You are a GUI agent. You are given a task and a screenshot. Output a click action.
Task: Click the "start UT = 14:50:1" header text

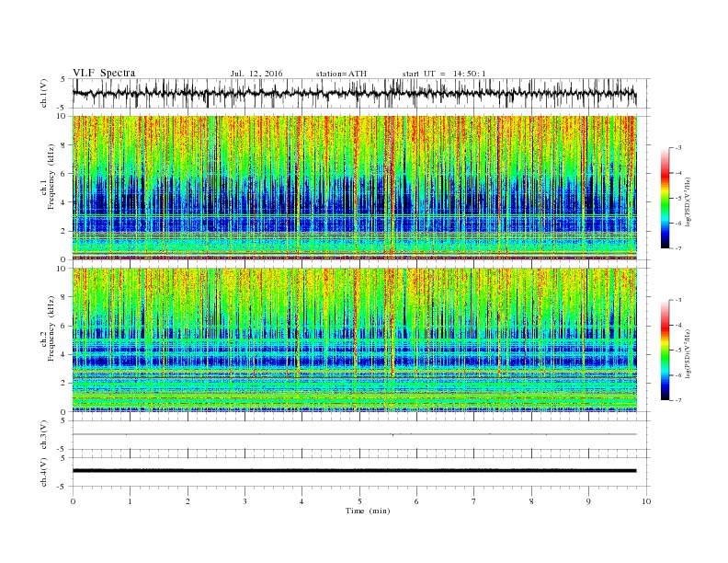[x=444, y=74]
